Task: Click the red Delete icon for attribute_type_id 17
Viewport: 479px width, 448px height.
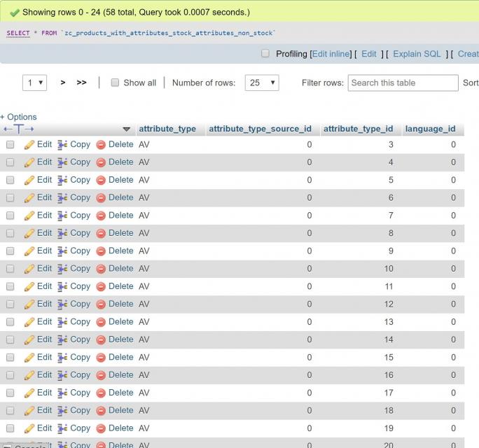Action: pyautogui.click(x=101, y=393)
